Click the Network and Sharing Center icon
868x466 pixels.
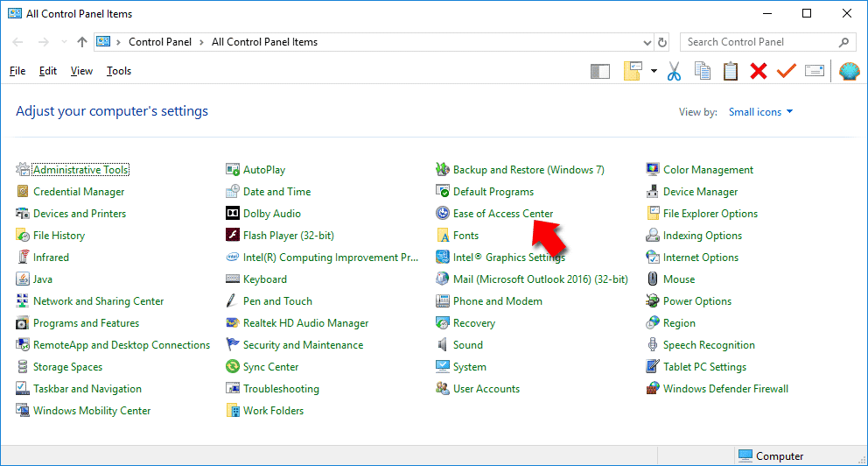click(22, 300)
